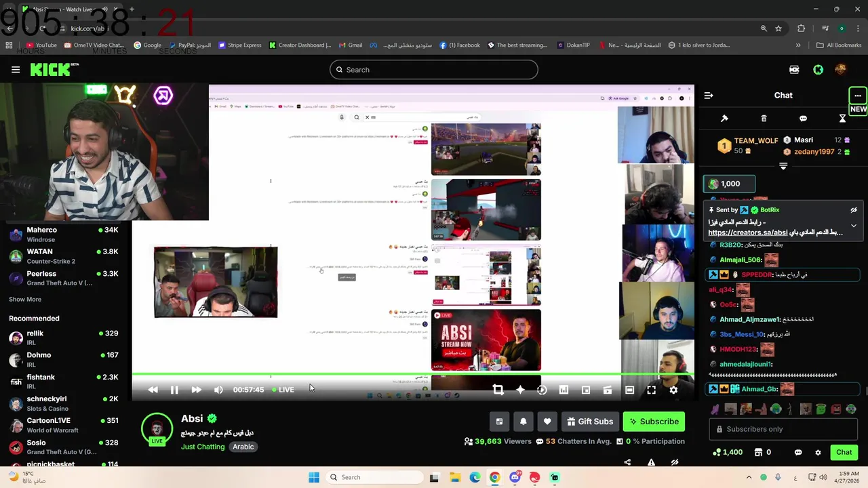Expand the gifters leaderboard chevron
Viewport: 868px width, 488px height.
[x=783, y=166]
